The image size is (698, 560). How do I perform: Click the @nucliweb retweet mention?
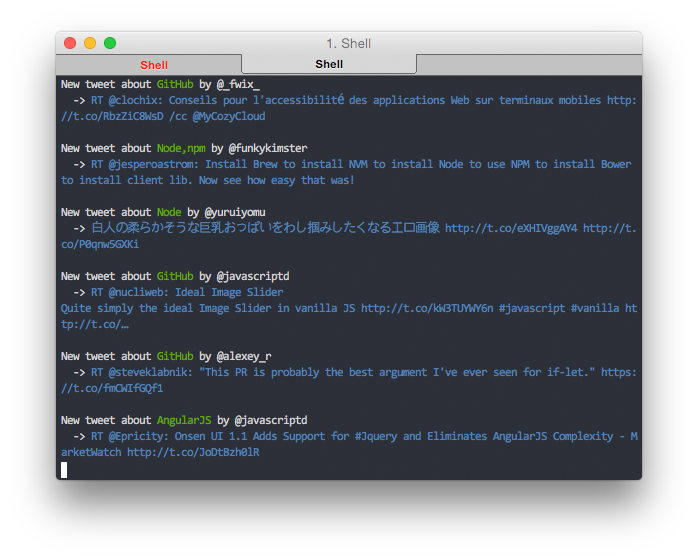tap(138, 292)
